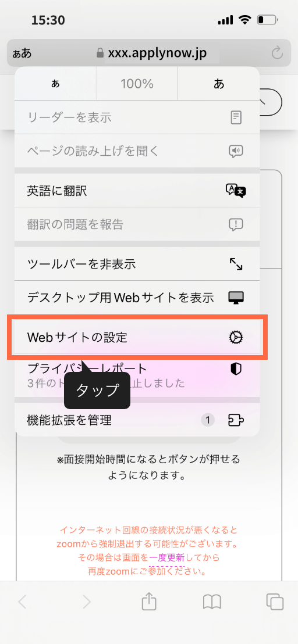
Task: Tap the ぁあ page settings button
Action: tap(22, 53)
